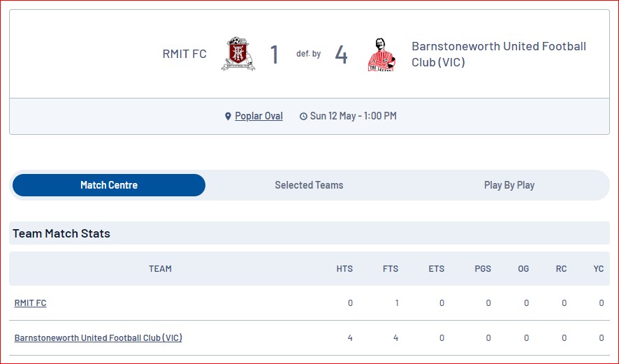619x364 pixels.
Task: Click the PGS column header
Action: pyautogui.click(x=483, y=269)
